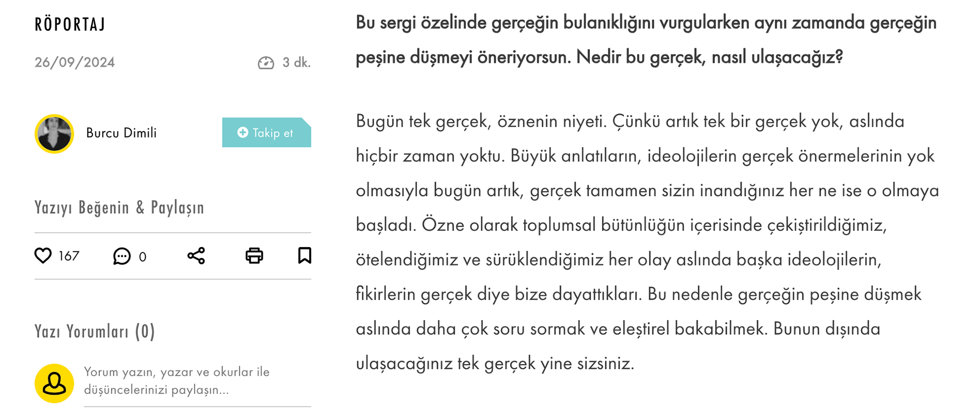
Task: Print the article using the printer icon
Action: 254,256
